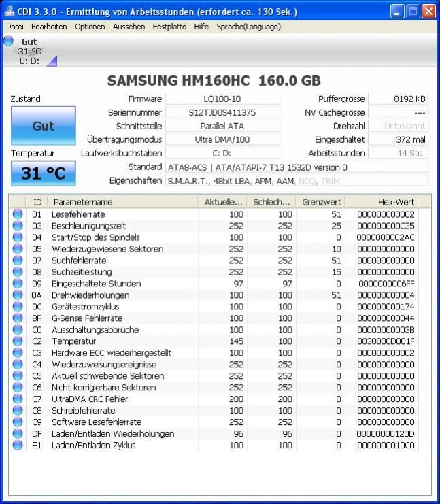
Task: Click status orb of G-Sense Fehlerrate row
Action: pos(18,318)
